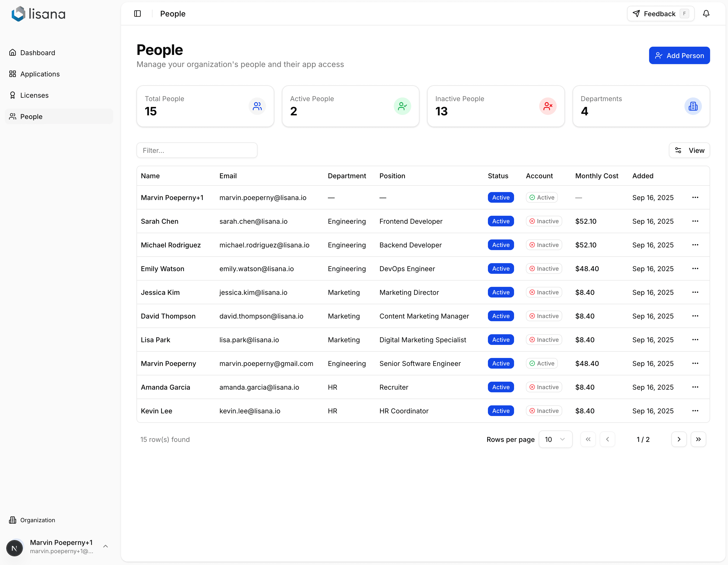728x565 pixels.
Task: Click the lisana logo
Action: (38, 14)
